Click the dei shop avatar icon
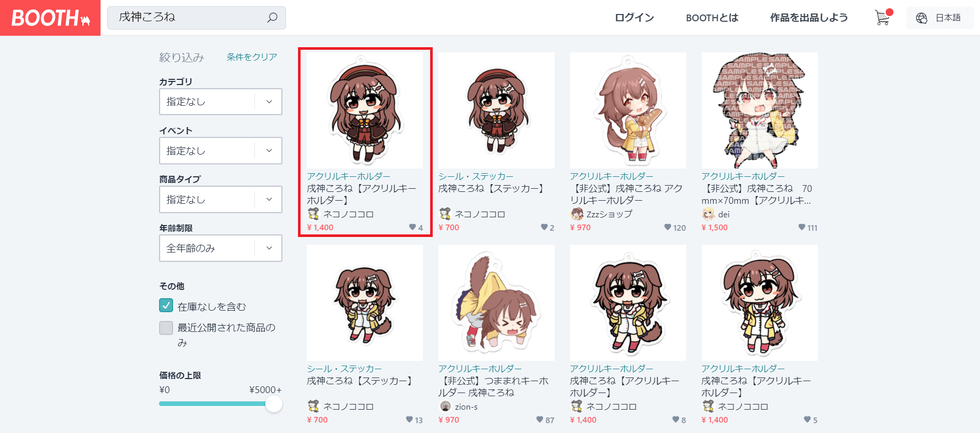980x433 pixels. pos(708,214)
